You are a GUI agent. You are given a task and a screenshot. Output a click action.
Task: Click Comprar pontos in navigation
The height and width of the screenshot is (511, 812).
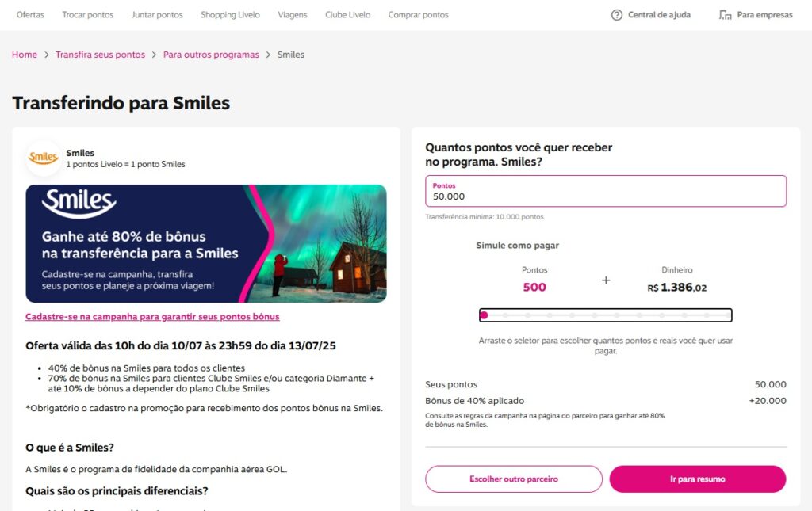[x=418, y=15]
